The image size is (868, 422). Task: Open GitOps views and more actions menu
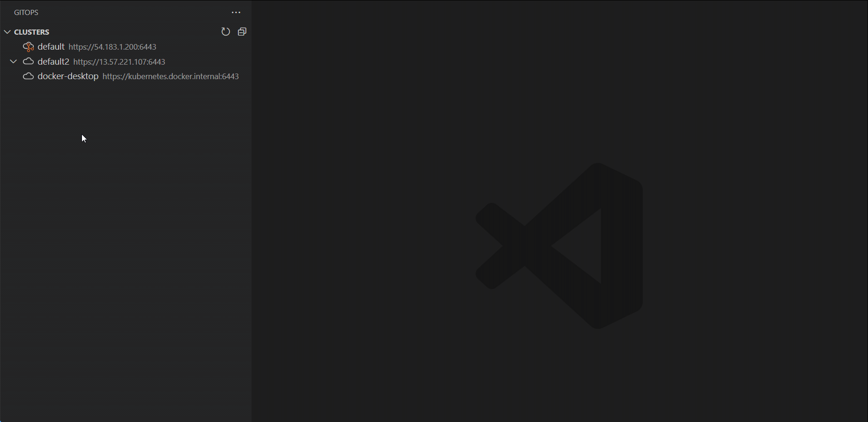tap(236, 13)
